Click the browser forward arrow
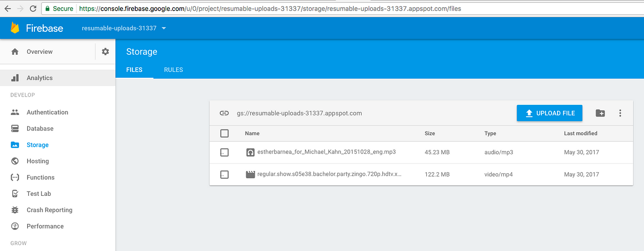The width and height of the screenshot is (644, 251). tap(20, 9)
